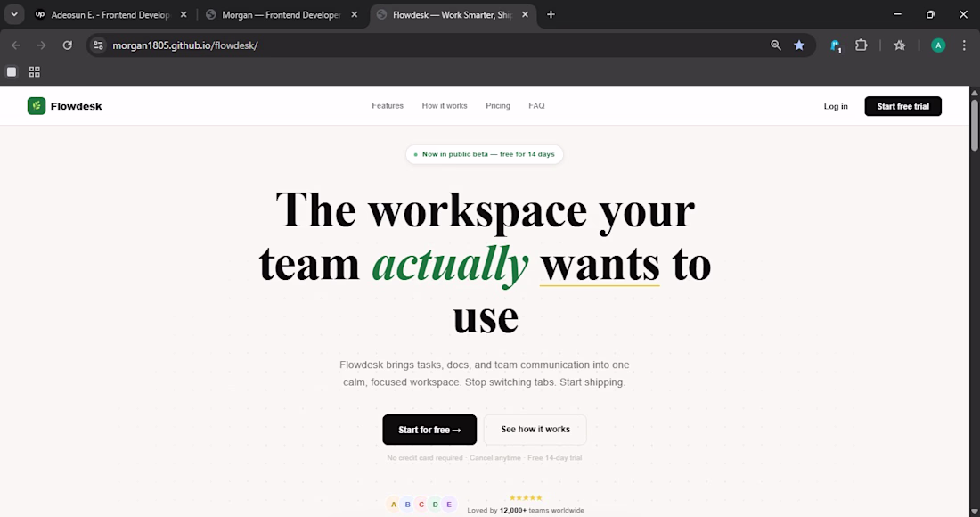The width and height of the screenshot is (980, 517).
Task: Click the No credit card required text
Action: coord(424,458)
